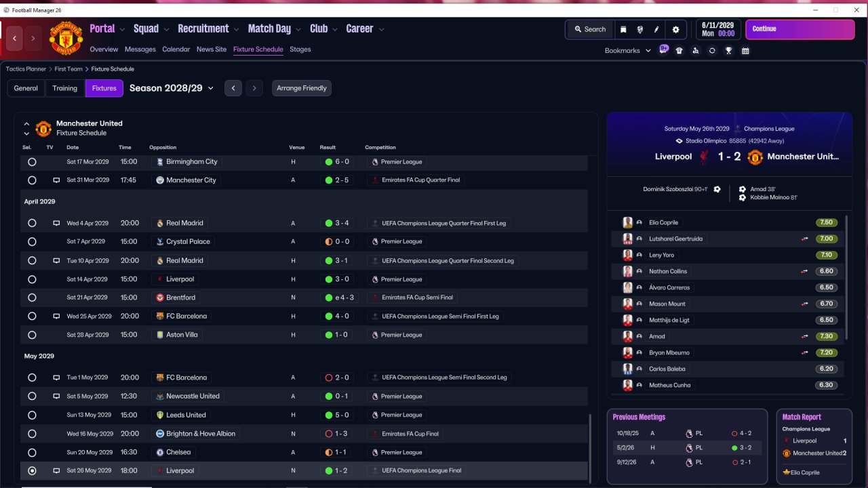Image resolution: width=868 pixels, height=488 pixels.
Task: Open the trophy competitions shortcut icon
Action: 728,51
